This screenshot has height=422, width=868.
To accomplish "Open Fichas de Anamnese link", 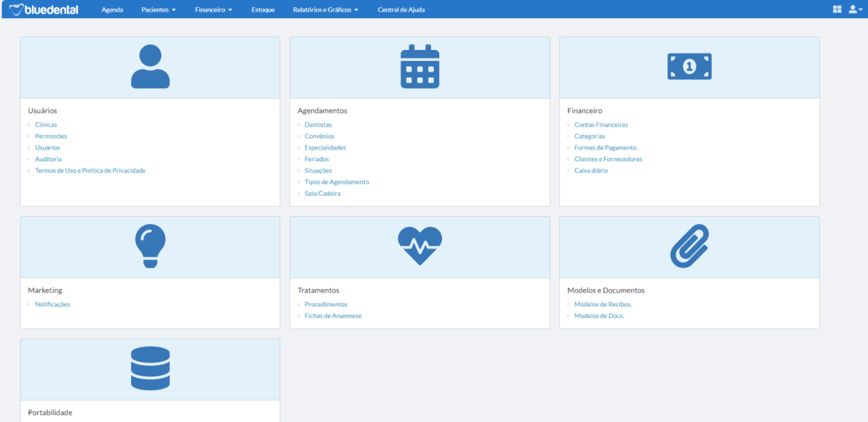I will pos(333,316).
